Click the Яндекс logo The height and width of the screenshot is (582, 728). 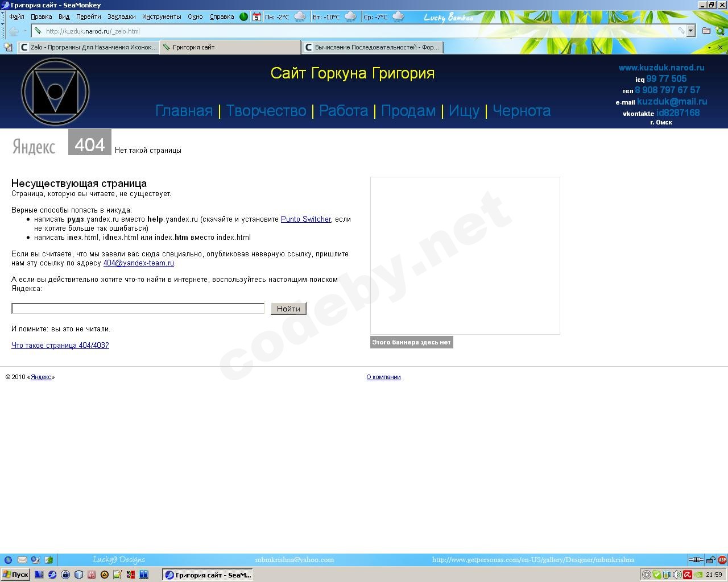[x=34, y=147]
